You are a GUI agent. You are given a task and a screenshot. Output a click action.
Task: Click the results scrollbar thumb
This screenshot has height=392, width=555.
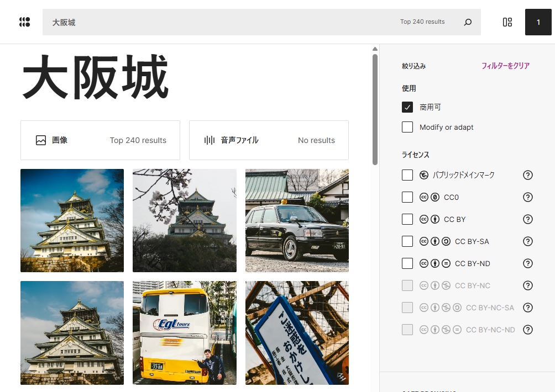coord(375,109)
